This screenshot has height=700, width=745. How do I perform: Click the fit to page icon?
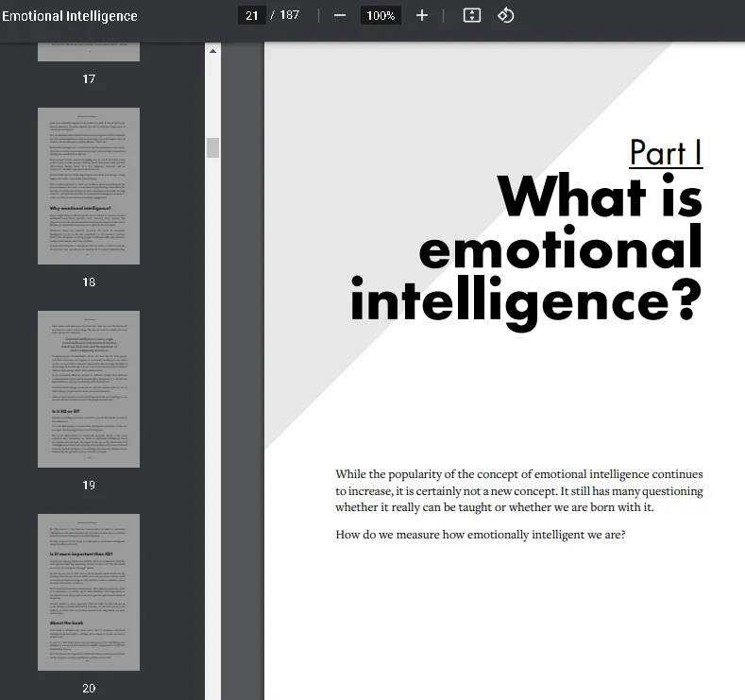pyautogui.click(x=472, y=16)
